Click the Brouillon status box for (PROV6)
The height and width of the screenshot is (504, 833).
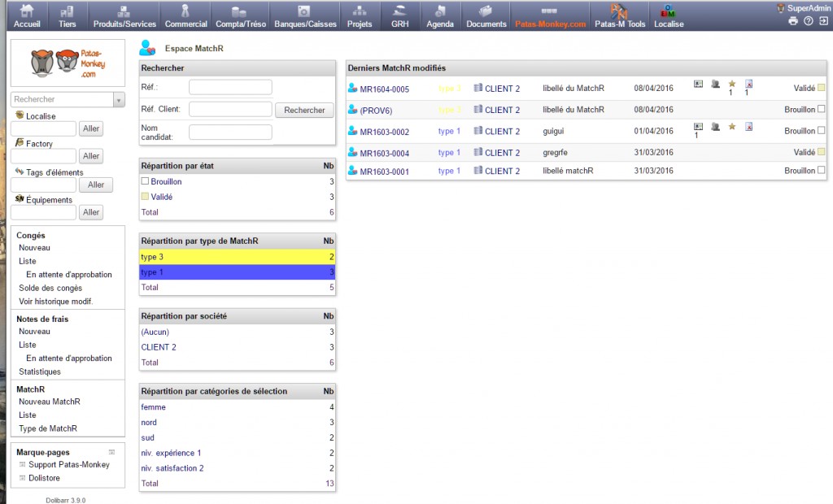click(821, 109)
